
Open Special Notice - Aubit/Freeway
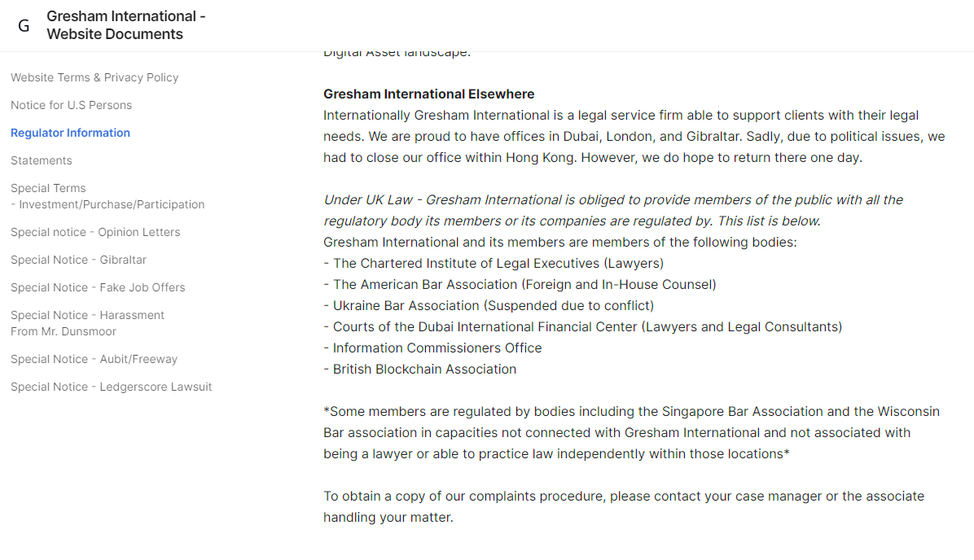(94, 360)
